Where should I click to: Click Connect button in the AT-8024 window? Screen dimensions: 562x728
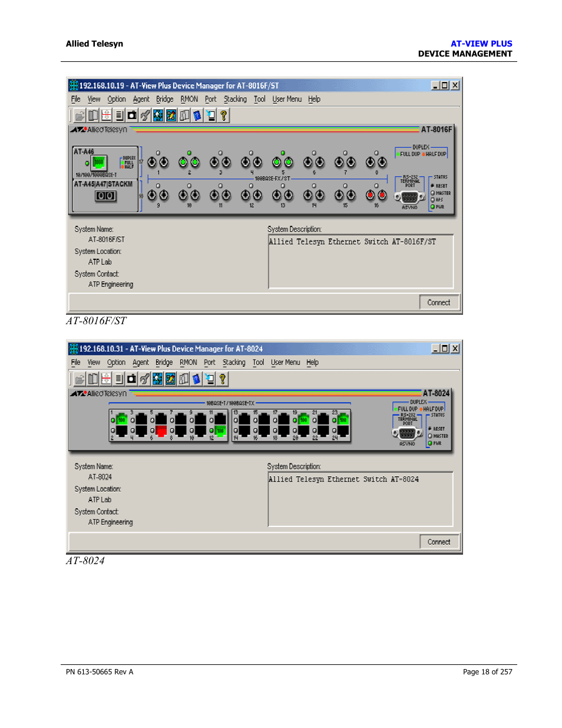pyautogui.click(x=439, y=542)
